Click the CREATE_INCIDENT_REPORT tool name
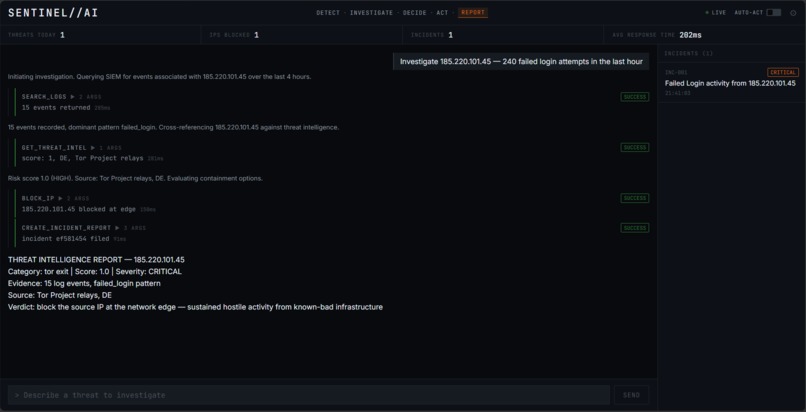This screenshot has width=806, height=412. click(66, 228)
